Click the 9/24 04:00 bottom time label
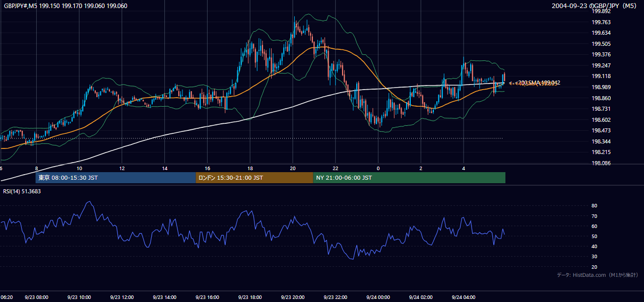The width and height of the screenshot is (644, 302). tap(464, 297)
